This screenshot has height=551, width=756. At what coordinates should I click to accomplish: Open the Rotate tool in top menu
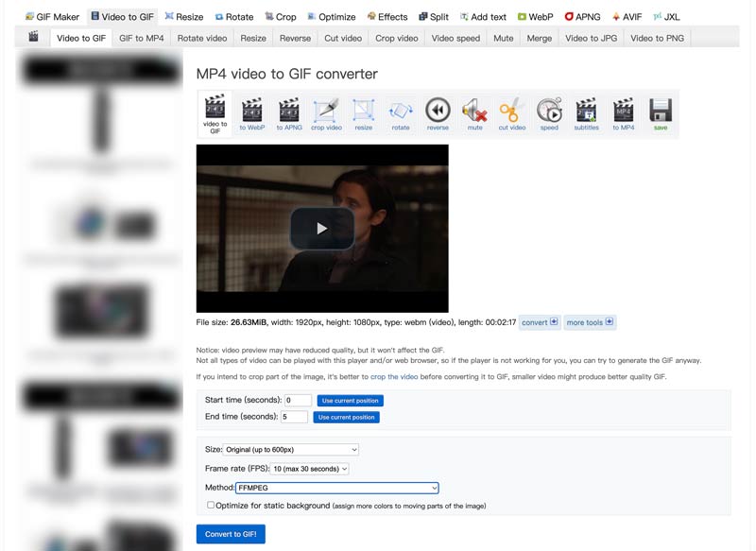coord(233,17)
